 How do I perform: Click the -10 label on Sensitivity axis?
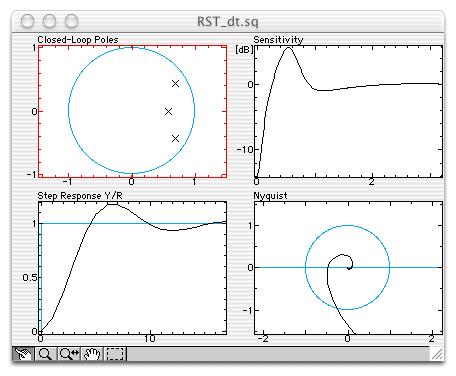click(245, 150)
